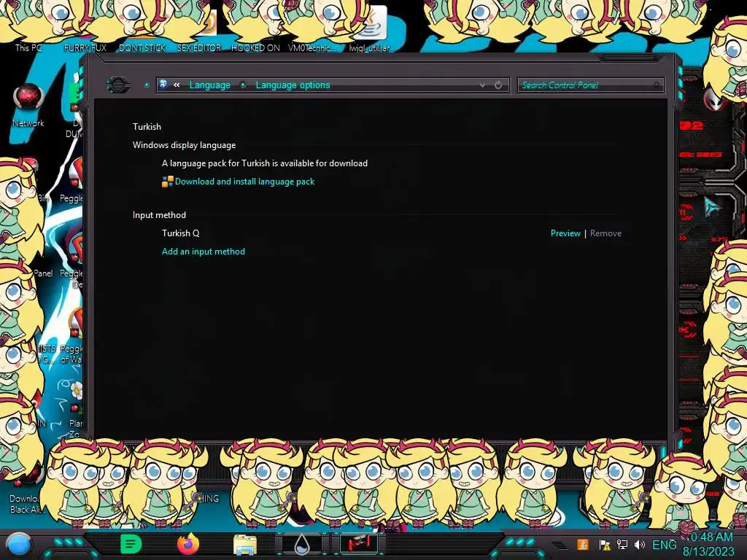Expand the separator arrow after Language breadcrumb
Viewport: 747px width, 560px height.
click(243, 85)
